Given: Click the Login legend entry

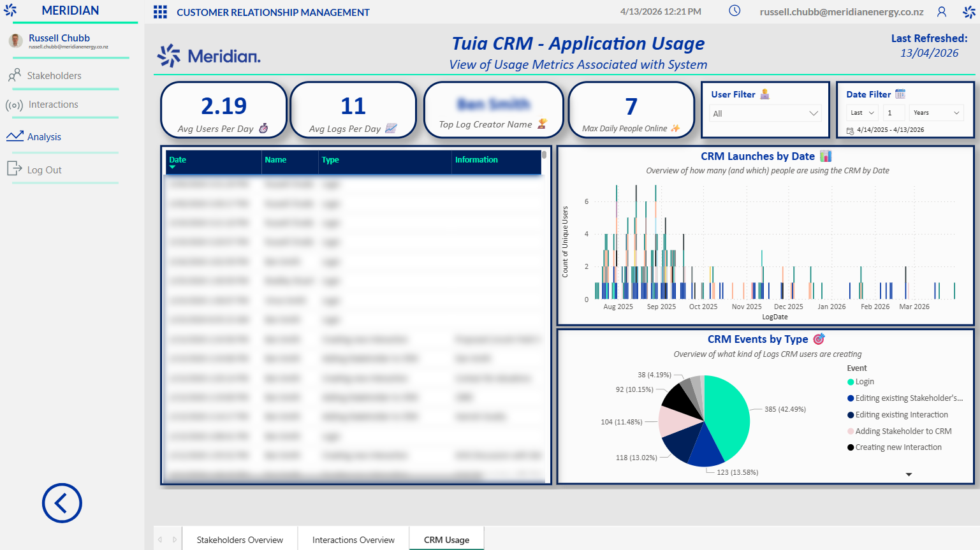Looking at the screenshot, I should point(861,382).
